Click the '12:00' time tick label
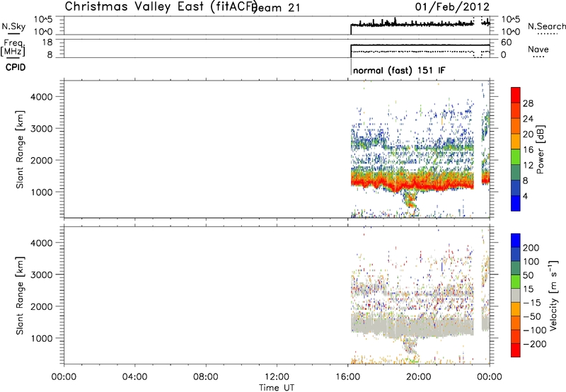This screenshot has width=566, height=392. pos(277,377)
